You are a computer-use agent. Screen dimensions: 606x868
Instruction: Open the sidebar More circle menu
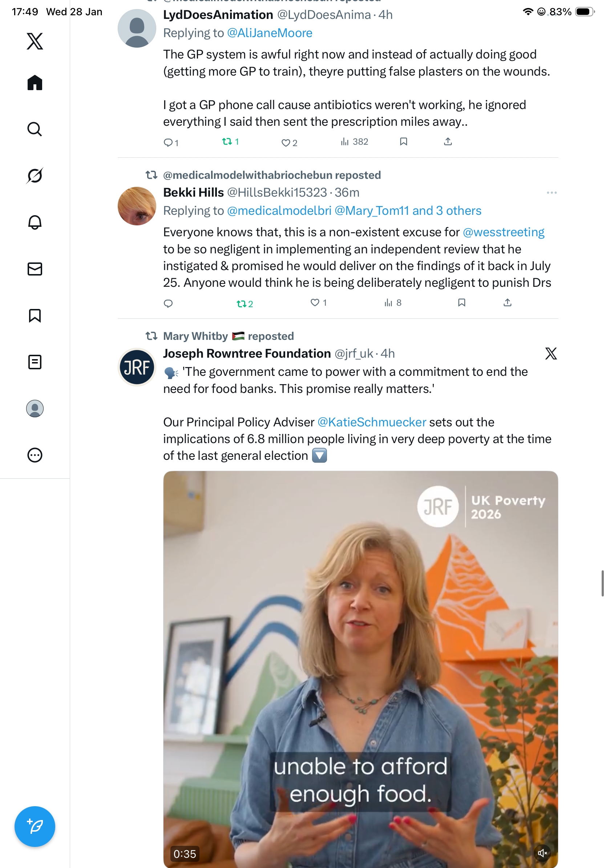35,455
